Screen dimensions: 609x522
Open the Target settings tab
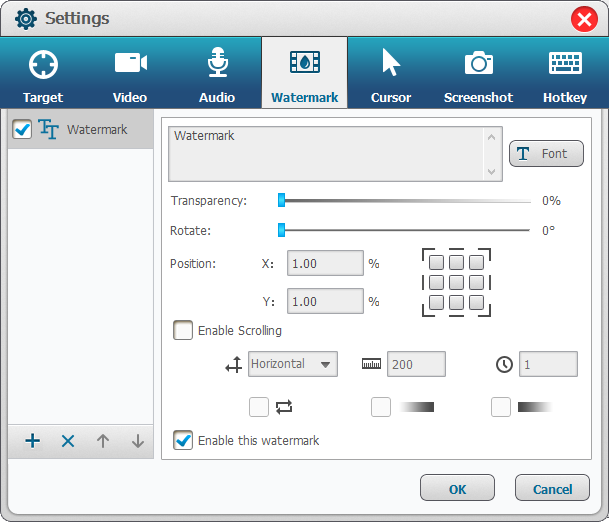43,75
